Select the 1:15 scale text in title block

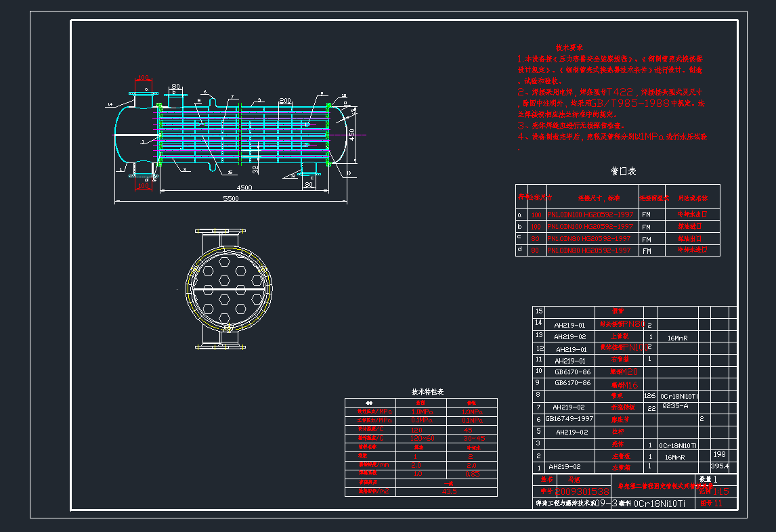(x=720, y=491)
